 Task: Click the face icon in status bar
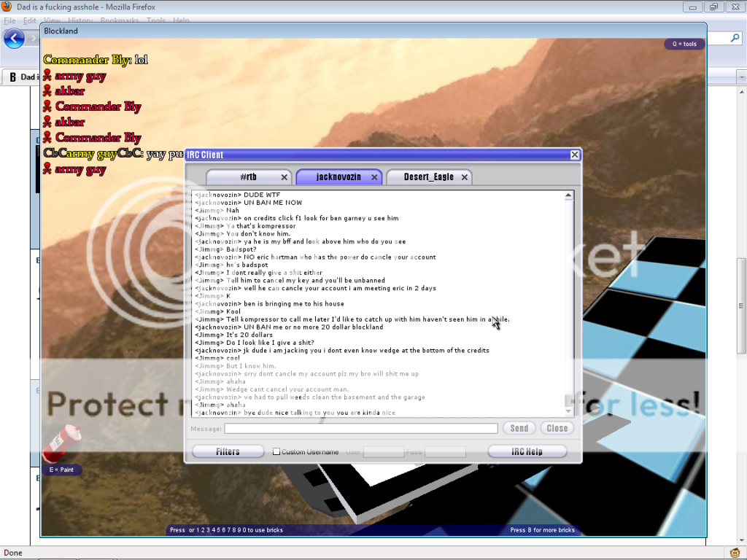point(735,553)
